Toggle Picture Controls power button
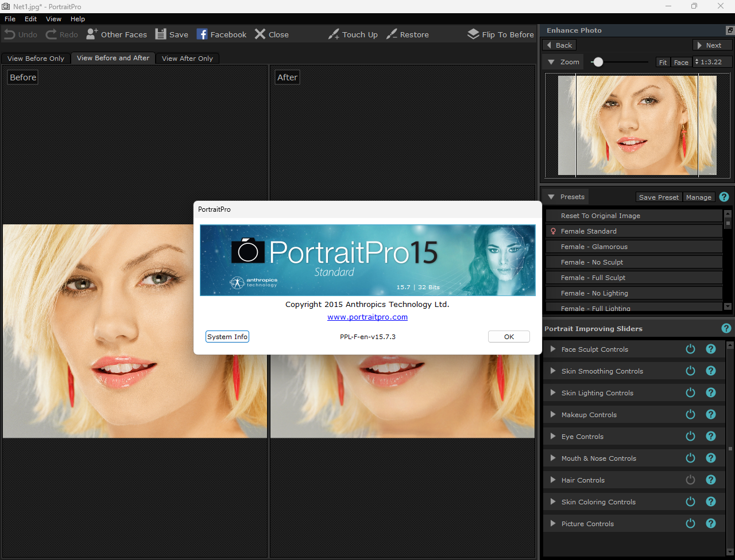This screenshot has height=560, width=735. [691, 524]
